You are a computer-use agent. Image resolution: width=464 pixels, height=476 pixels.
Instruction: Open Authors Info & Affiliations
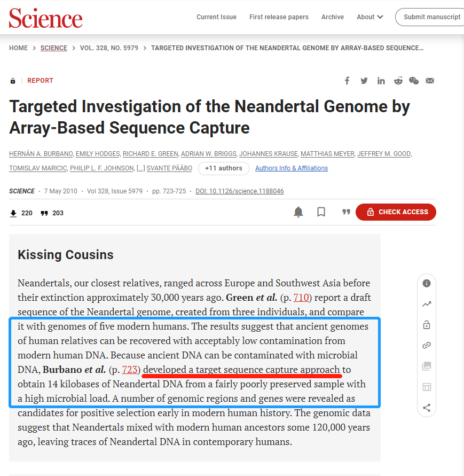tap(292, 168)
